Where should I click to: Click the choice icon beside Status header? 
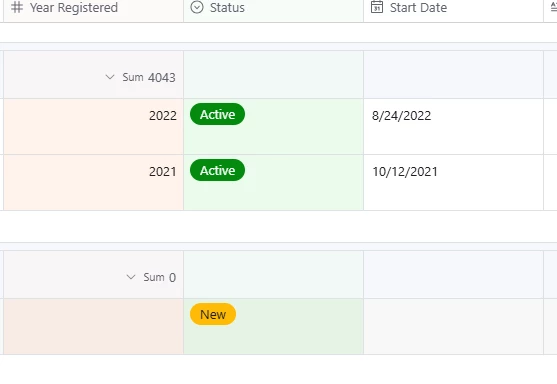[x=197, y=7]
